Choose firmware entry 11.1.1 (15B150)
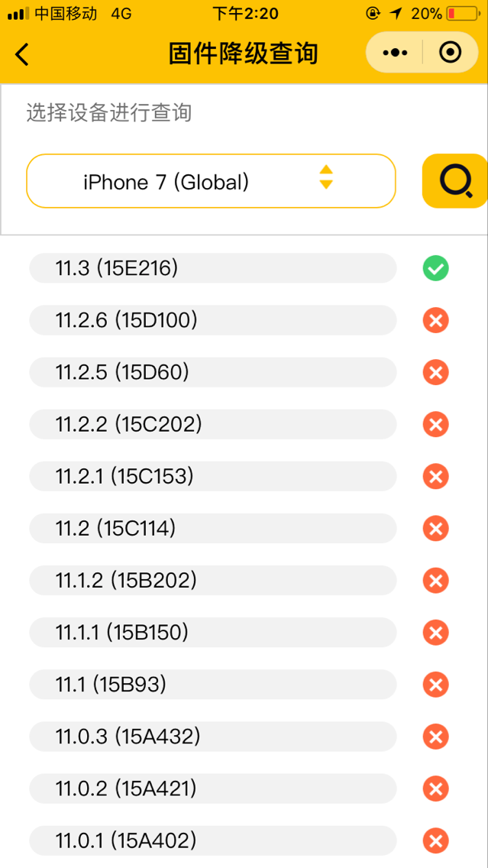The width and height of the screenshot is (488, 868). [213, 632]
